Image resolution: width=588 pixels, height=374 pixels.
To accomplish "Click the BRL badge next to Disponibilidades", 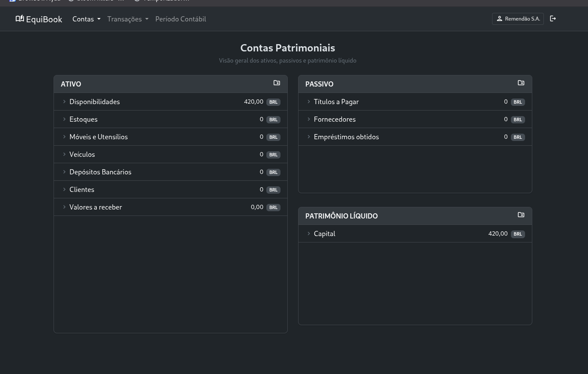I will pyautogui.click(x=273, y=102).
